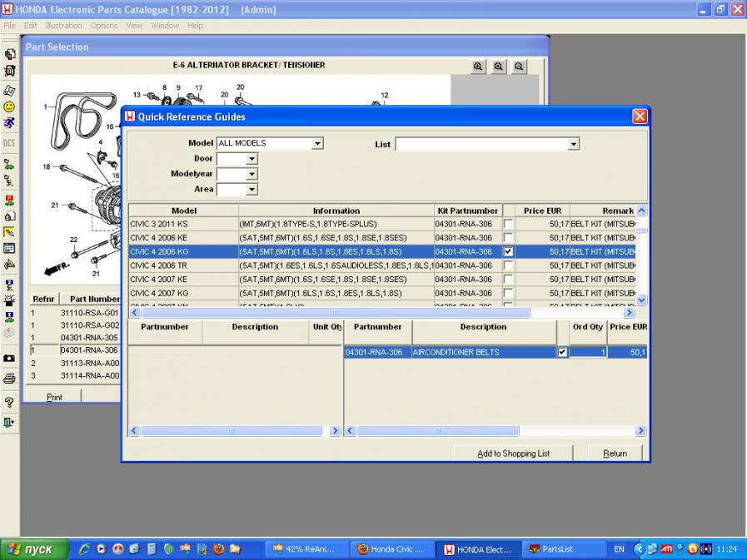The image size is (747, 560).
Task: Open the Illustration menu
Action: click(x=64, y=26)
